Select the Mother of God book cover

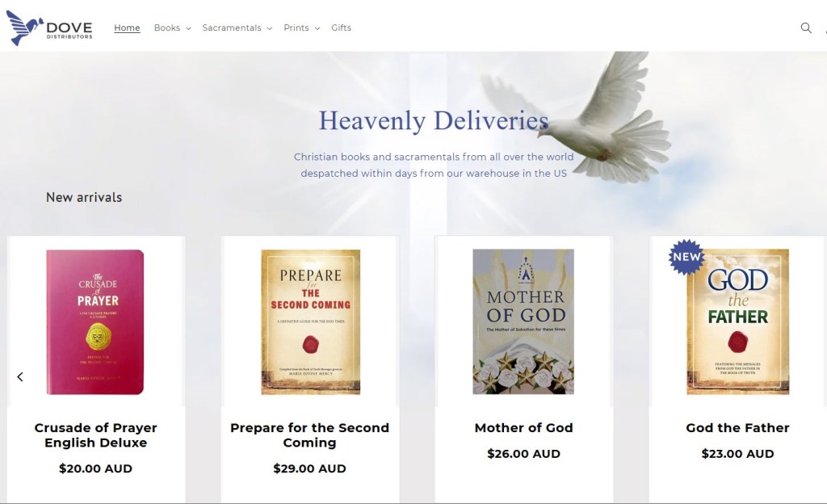click(523, 321)
